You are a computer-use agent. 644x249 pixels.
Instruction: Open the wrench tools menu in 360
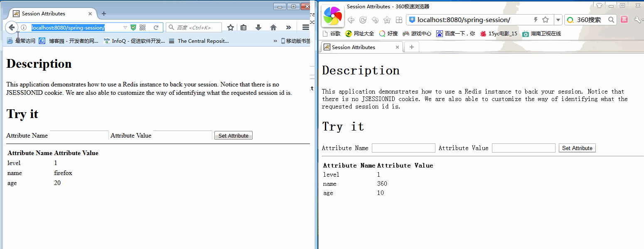click(638, 20)
